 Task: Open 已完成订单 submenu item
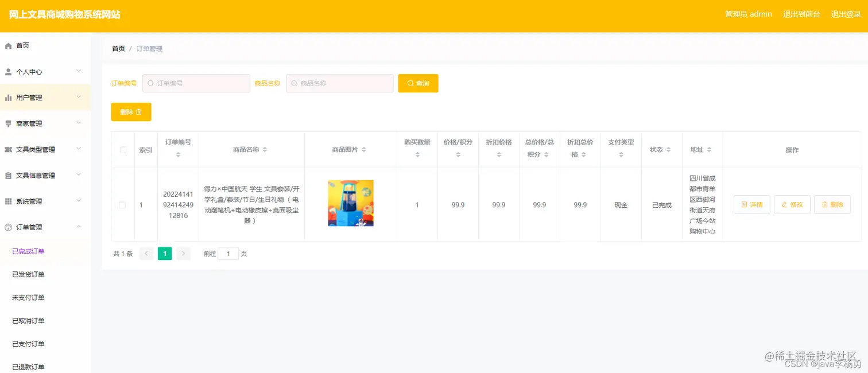point(45,251)
